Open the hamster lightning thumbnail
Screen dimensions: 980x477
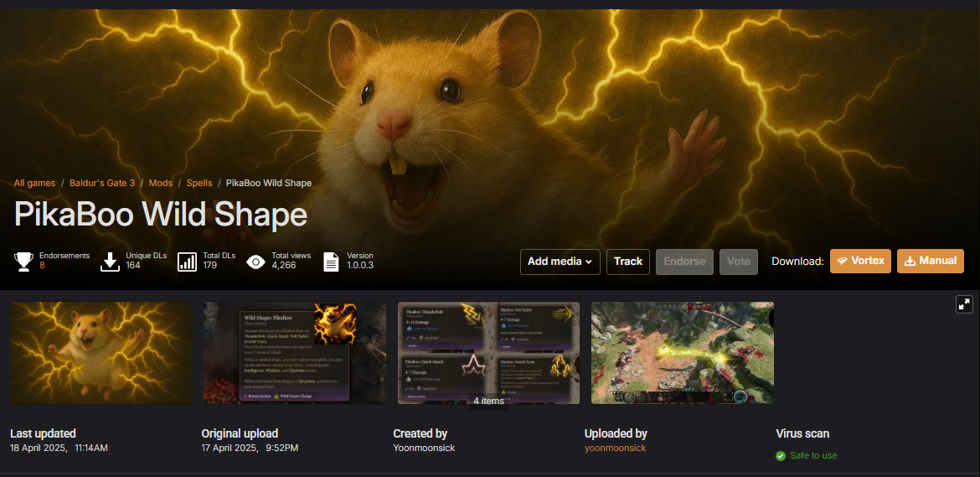point(101,353)
